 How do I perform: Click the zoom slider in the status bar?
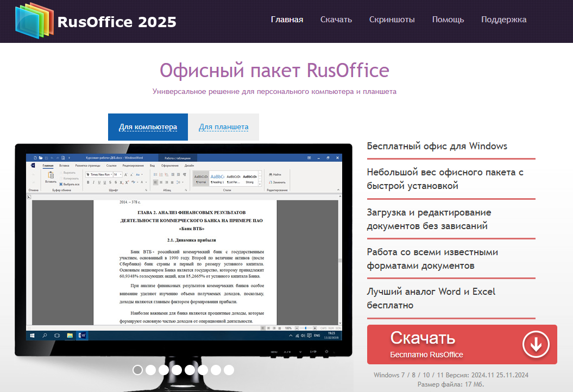(305, 328)
